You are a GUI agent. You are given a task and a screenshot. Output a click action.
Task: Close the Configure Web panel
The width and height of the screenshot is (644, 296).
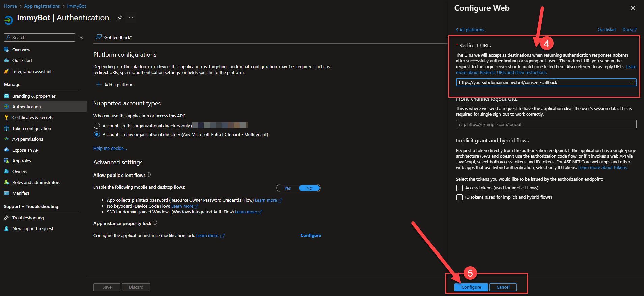[x=633, y=8]
